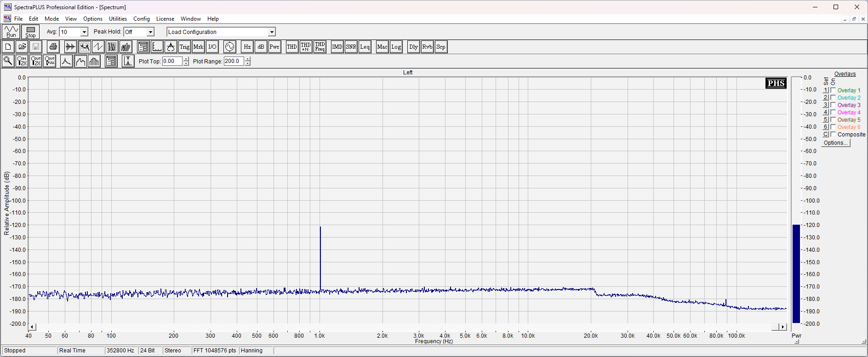Open the Mode menu
This screenshot has width=868, height=357.
(51, 19)
